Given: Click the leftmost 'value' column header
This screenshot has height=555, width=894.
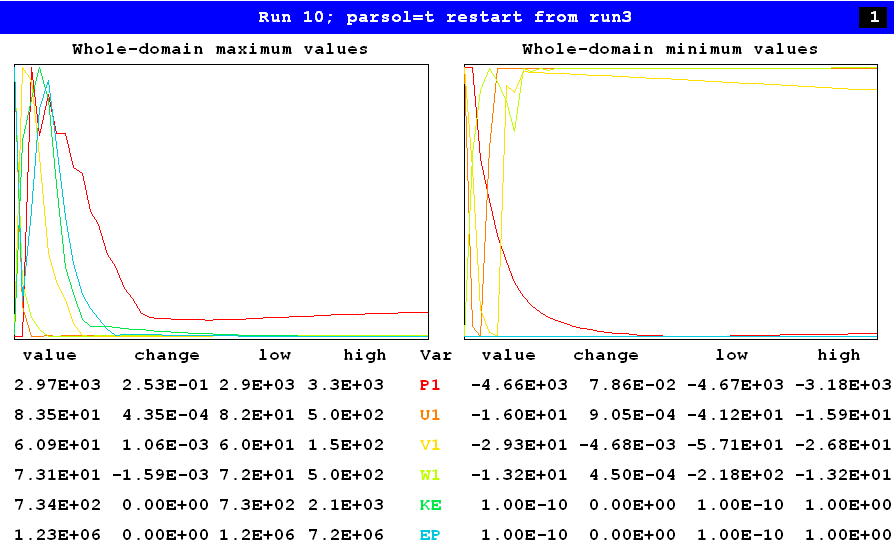Looking at the screenshot, I should [49, 355].
